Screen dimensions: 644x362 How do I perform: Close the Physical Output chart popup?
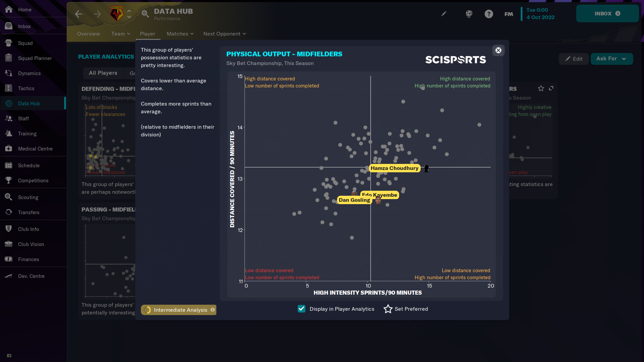coord(498,50)
